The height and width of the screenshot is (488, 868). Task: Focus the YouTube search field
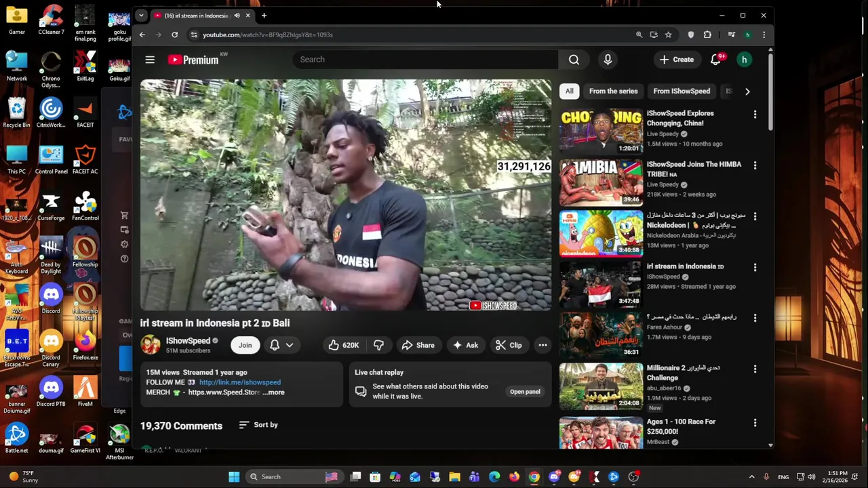425,60
